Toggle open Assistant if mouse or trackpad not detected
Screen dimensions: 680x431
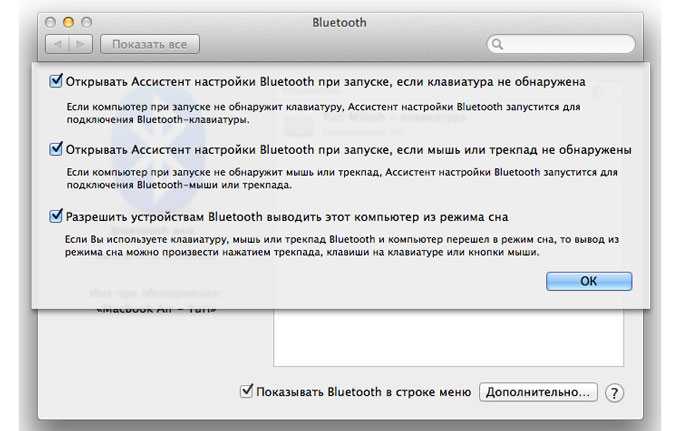(56, 149)
